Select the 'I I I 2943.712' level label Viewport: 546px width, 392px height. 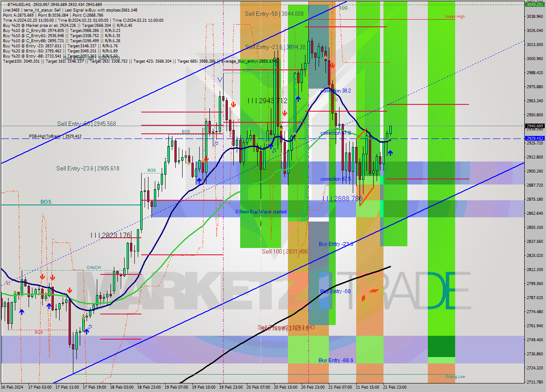coord(267,101)
